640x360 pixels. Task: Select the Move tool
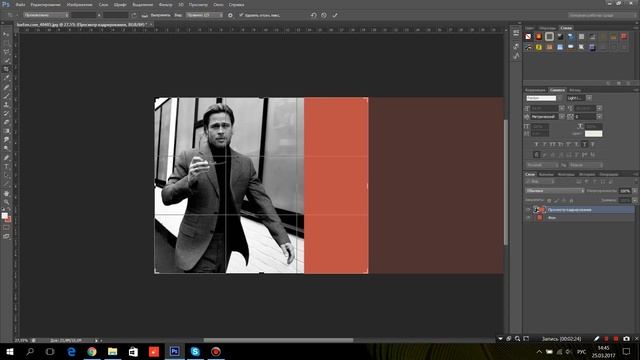coord(6,34)
